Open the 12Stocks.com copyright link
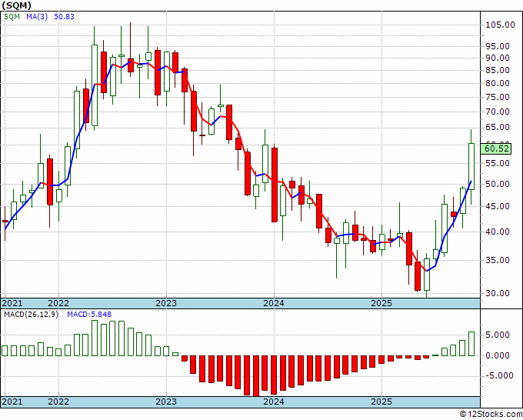Viewport: 523px width, 420px height. pos(491,414)
